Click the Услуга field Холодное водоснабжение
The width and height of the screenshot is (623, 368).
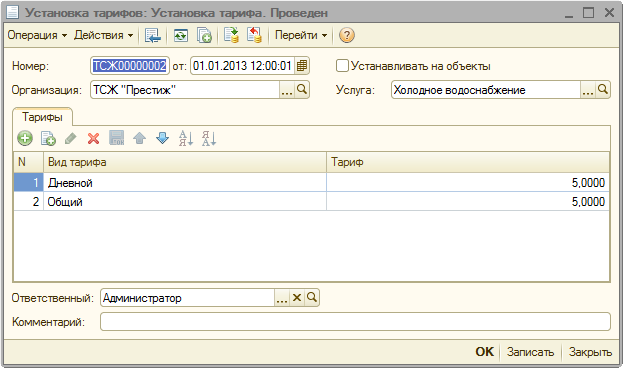coord(486,90)
